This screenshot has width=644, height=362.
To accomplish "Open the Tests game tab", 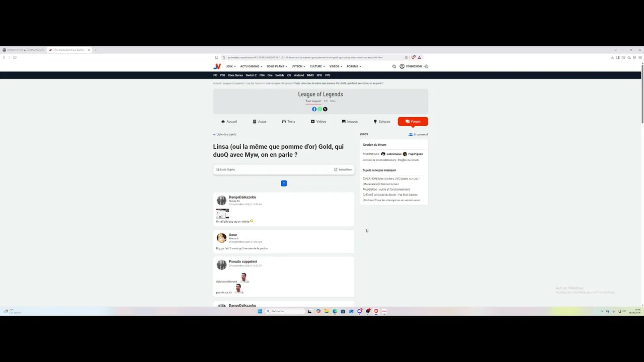I will [x=288, y=122].
